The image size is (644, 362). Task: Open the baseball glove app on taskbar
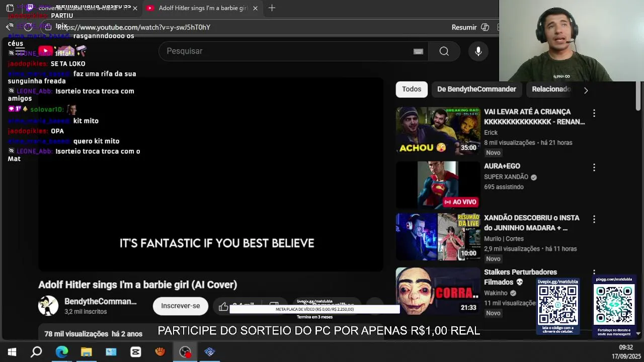coord(160,352)
